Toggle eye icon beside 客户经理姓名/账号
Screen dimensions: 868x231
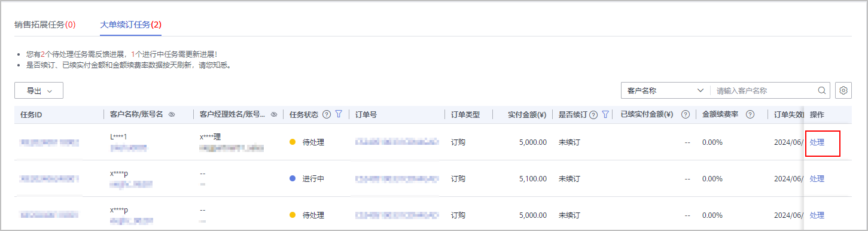(x=274, y=114)
